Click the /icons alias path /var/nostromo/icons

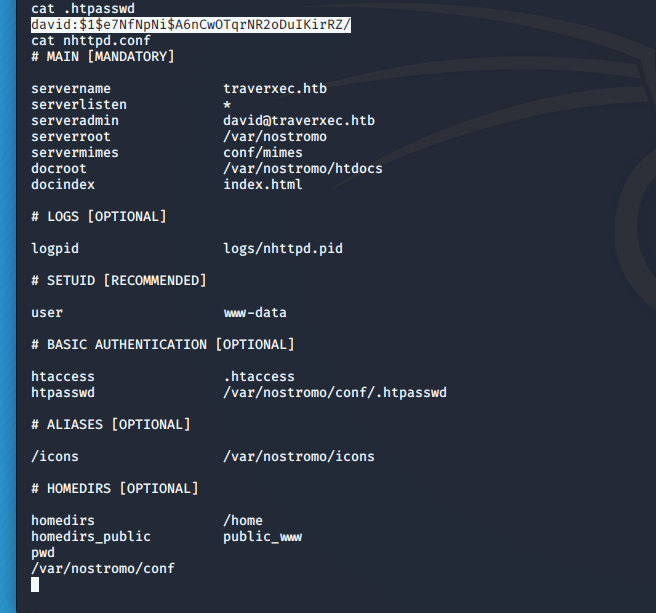click(299, 457)
